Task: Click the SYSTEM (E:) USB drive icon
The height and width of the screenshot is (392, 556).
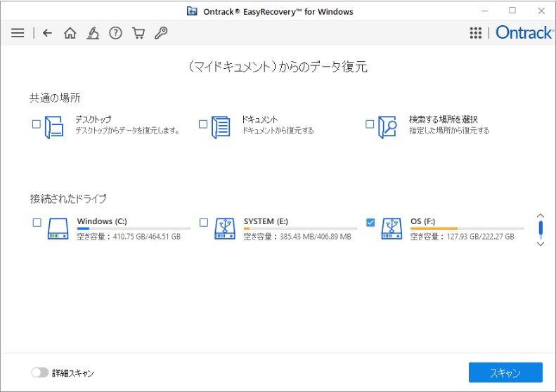Action: (x=224, y=229)
